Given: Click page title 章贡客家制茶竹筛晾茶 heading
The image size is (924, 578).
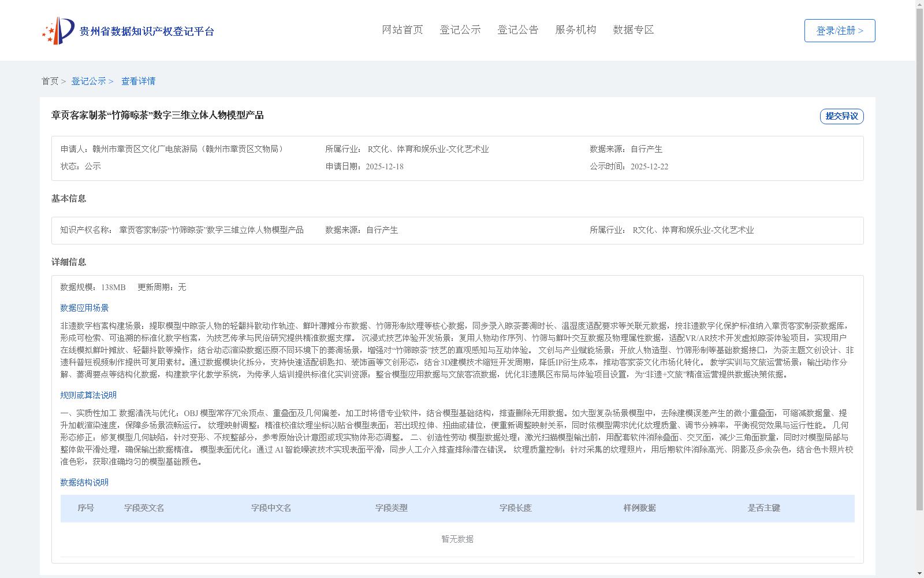Looking at the screenshot, I should (x=158, y=116).
